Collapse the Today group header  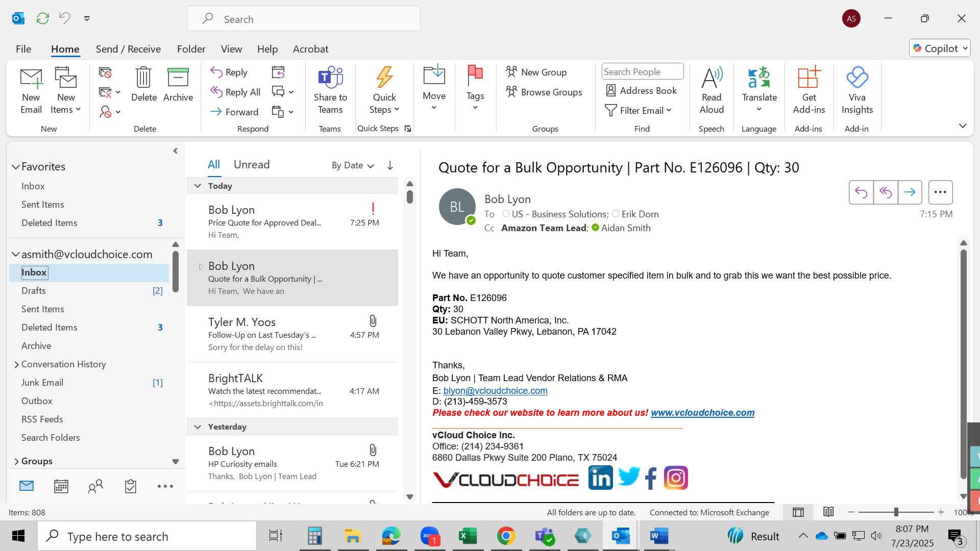click(198, 186)
